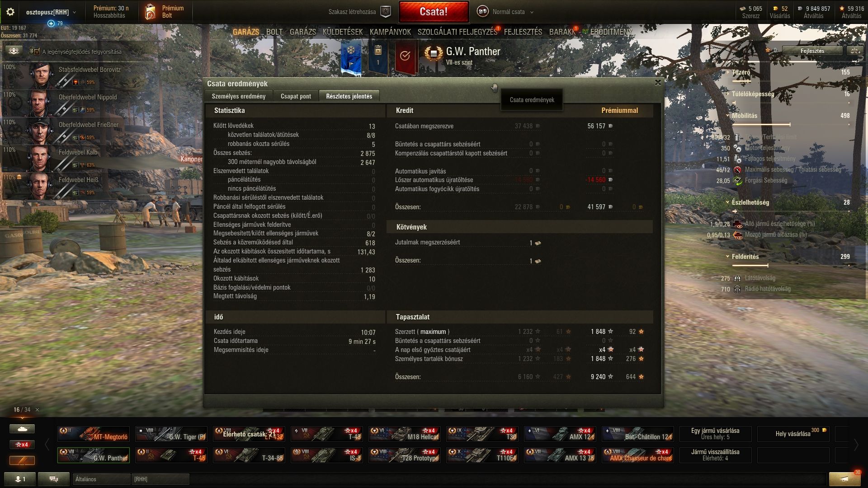Open the Prémium Bolt shopping bag

tap(150, 12)
